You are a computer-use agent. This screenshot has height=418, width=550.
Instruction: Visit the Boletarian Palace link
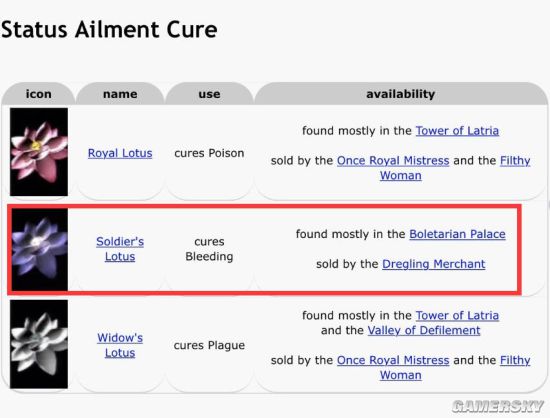(457, 234)
